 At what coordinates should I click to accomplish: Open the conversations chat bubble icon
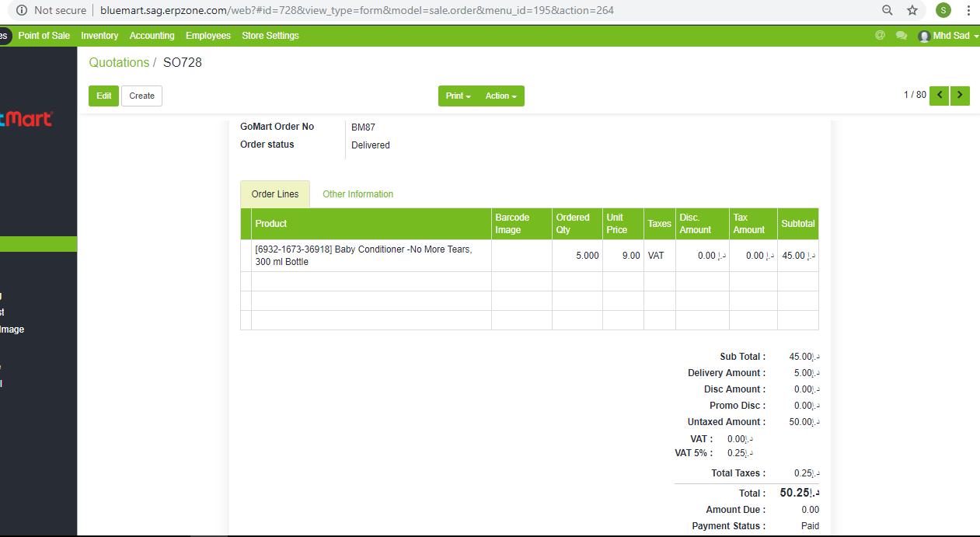point(902,35)
